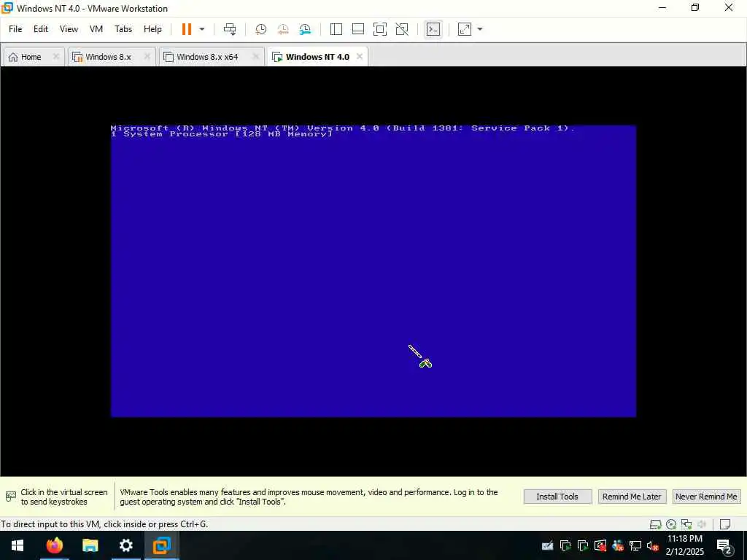Close the Windows NT 4.0 tab
This screenshot has height=560, width=747.
pos(359,56)
